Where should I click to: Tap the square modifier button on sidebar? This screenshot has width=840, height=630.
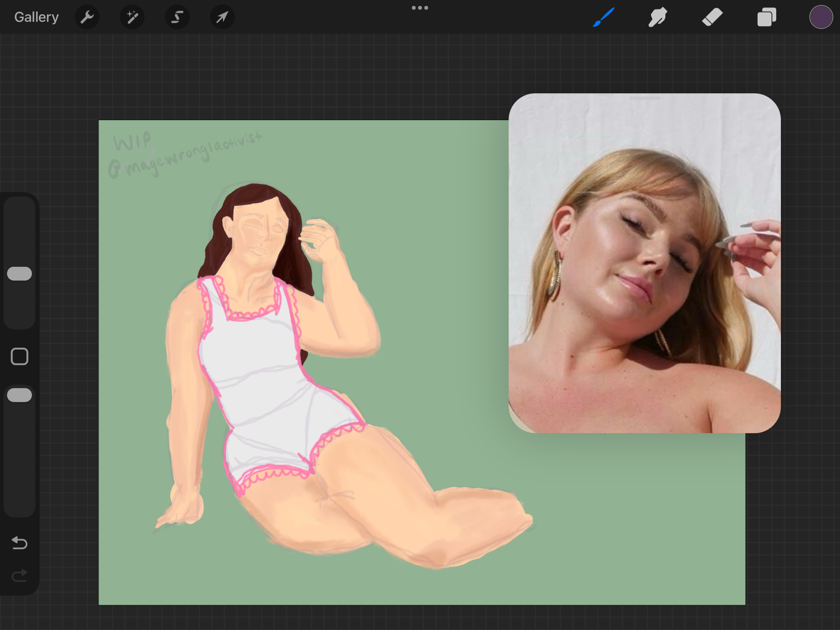click(x=19, y=357)
